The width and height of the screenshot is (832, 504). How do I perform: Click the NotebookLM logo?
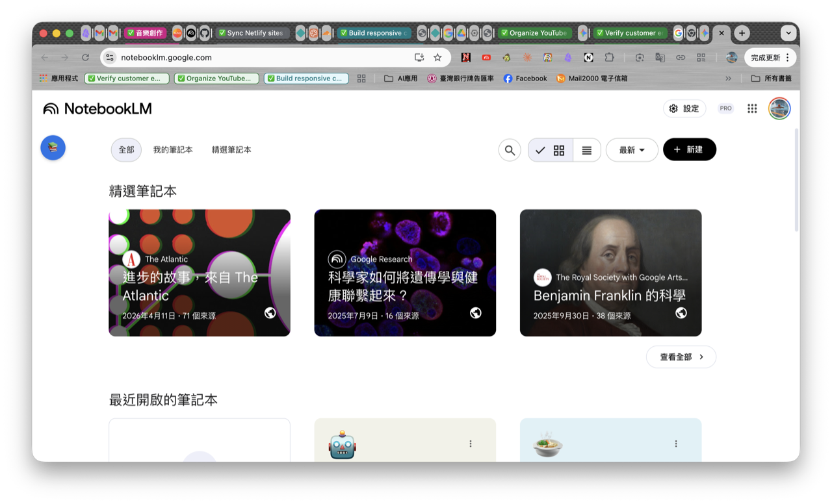pyautogui.click(x=97, y=108)
